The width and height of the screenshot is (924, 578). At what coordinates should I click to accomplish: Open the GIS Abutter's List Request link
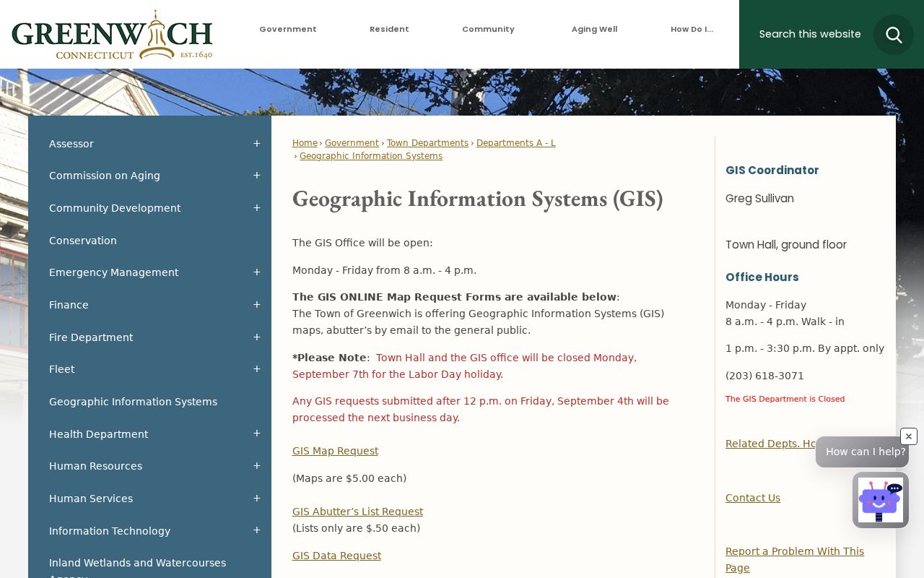tap(357, 512)
